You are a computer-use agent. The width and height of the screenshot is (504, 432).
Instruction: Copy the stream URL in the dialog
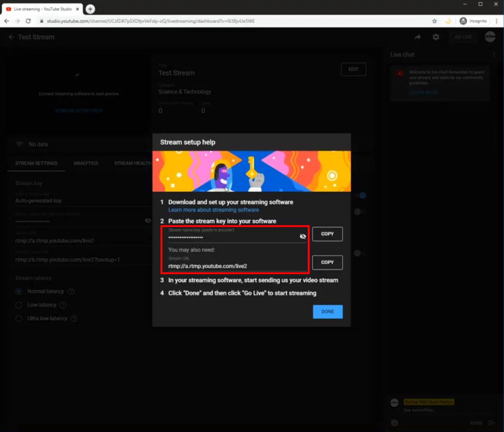[327, 262]
